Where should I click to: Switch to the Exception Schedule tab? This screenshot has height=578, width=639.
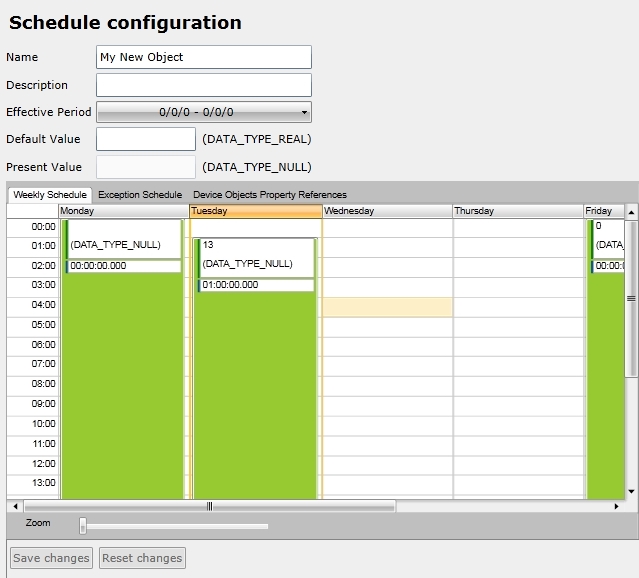pyautogui.click(x=140, y=195)
